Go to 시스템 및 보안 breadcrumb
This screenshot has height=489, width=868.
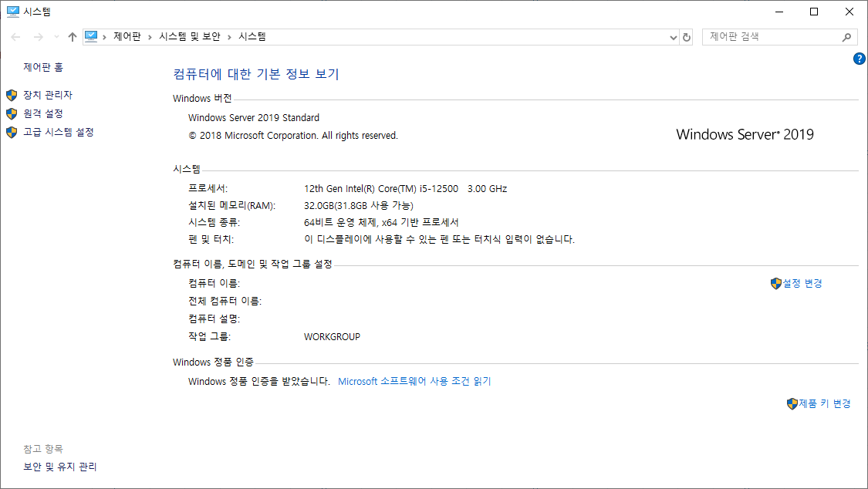pyautogui.click(x=190, y=37)
